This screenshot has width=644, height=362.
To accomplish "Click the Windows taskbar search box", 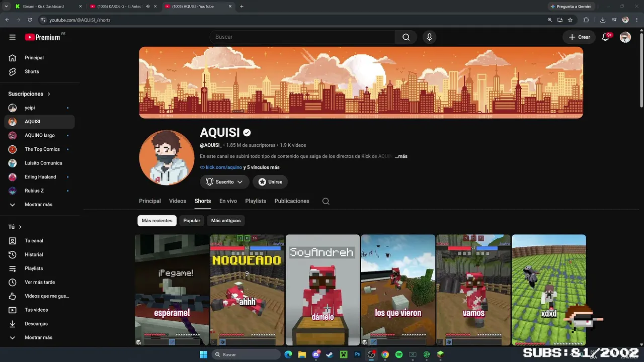I will (246, 354).
